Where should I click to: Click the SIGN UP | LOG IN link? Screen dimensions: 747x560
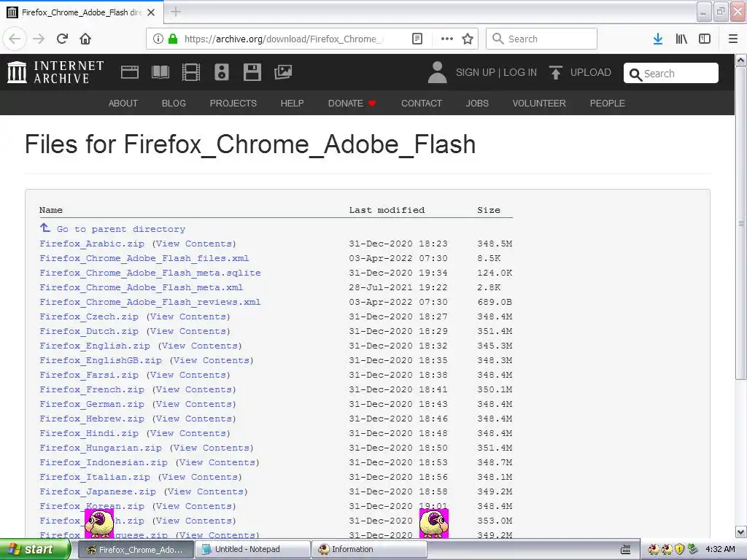(x=496, y=72)
